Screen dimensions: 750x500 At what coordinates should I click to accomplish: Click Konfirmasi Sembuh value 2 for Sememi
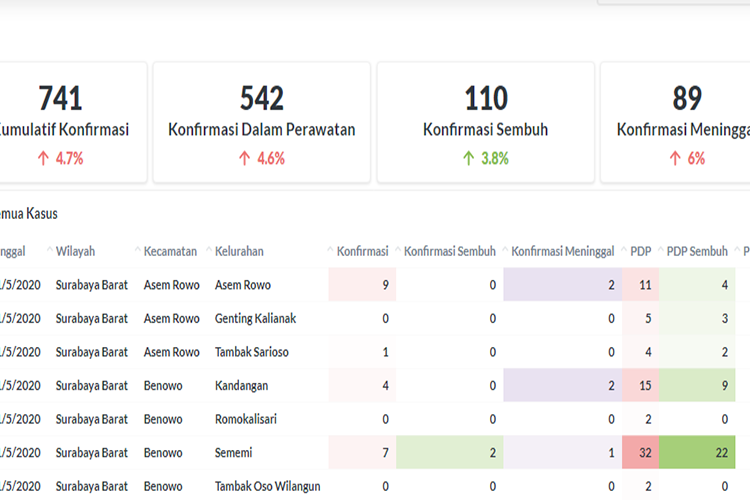493,453
